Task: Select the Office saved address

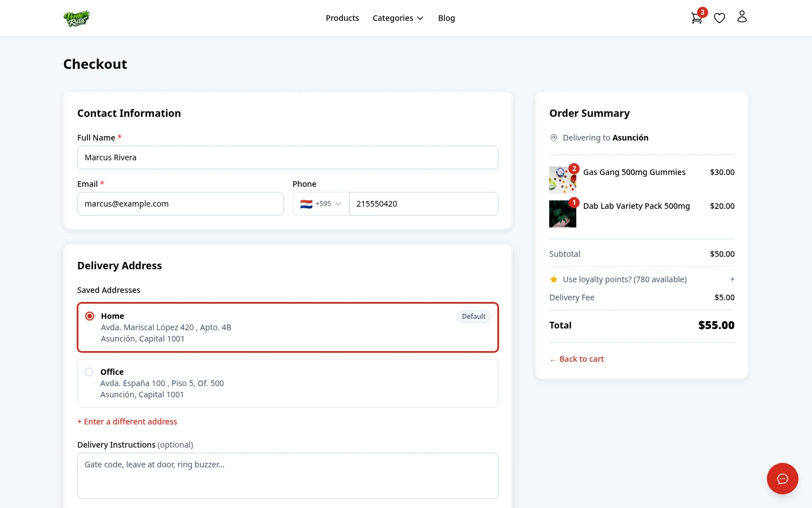Action: click(89, 371)
